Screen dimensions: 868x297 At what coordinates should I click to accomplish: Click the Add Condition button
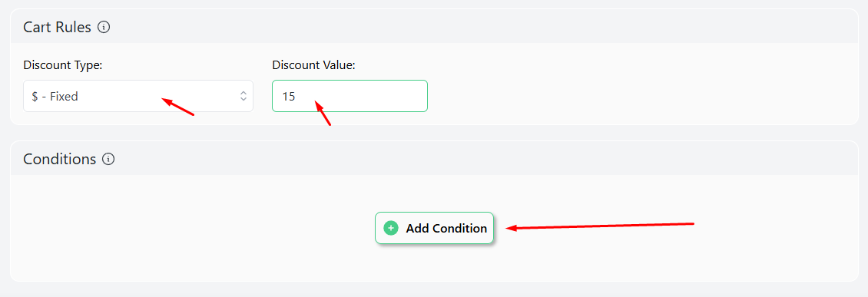[x=434, y=228]
